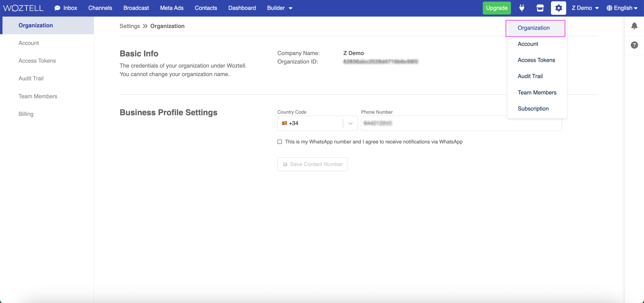This screenshot has width=644, height=303.
Task: Open notifications bell icon
Action: pyautogui.click(x=634, y=26)
